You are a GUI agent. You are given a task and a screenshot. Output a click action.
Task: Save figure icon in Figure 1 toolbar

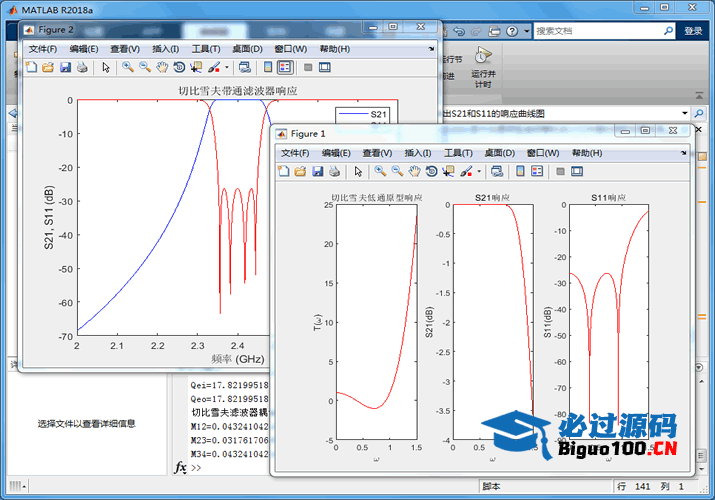click(318, 171)
